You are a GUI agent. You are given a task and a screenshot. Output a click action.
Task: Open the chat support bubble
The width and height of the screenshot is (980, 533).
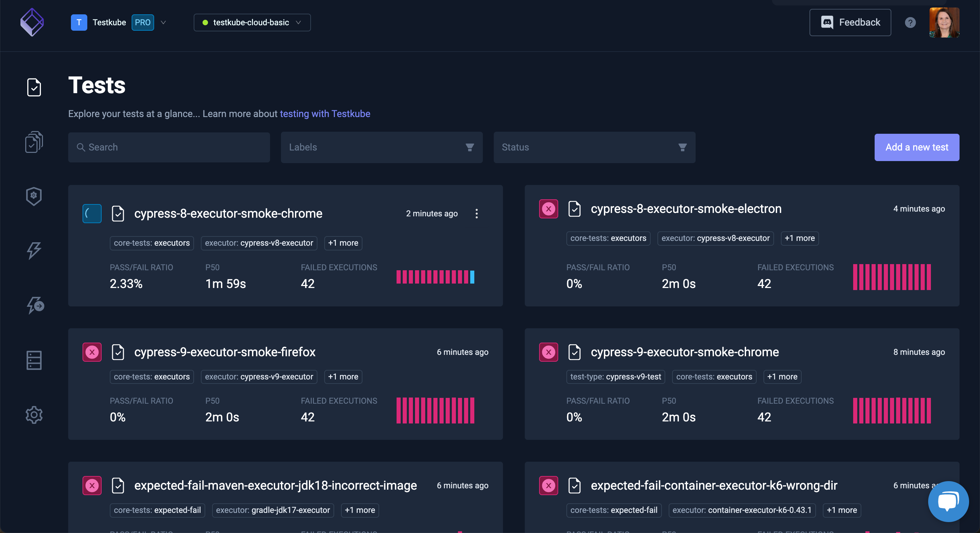pyautogui.click(x=948, y=501)
